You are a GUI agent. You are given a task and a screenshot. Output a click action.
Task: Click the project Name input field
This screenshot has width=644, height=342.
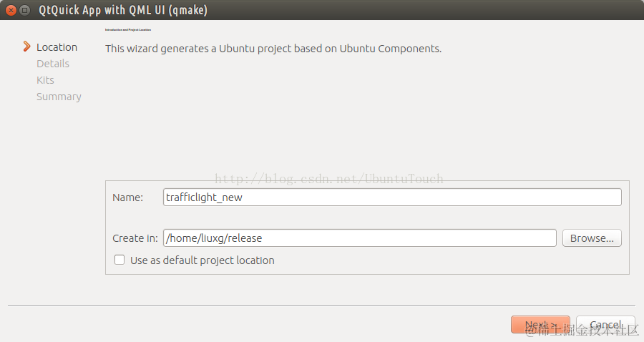[391, 197]
